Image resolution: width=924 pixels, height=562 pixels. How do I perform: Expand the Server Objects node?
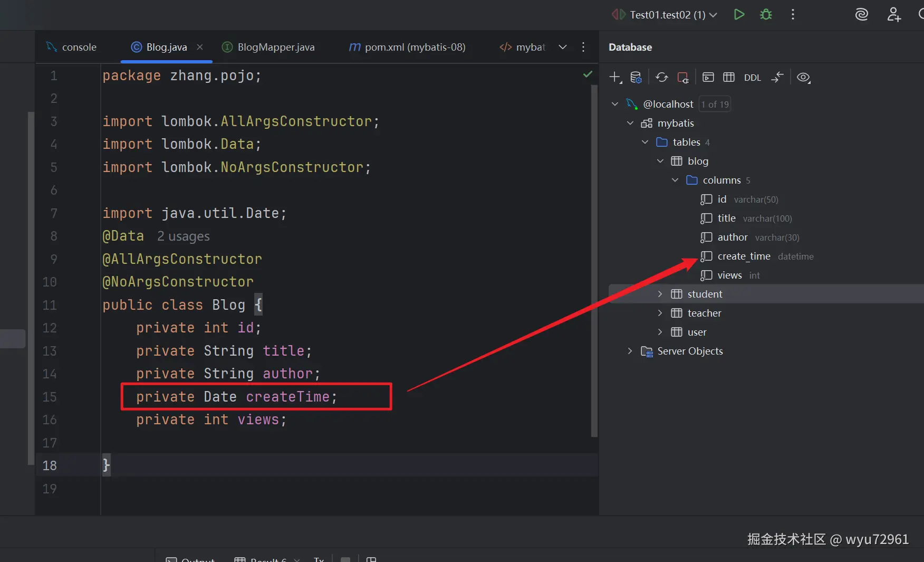[x=630, y=351]
